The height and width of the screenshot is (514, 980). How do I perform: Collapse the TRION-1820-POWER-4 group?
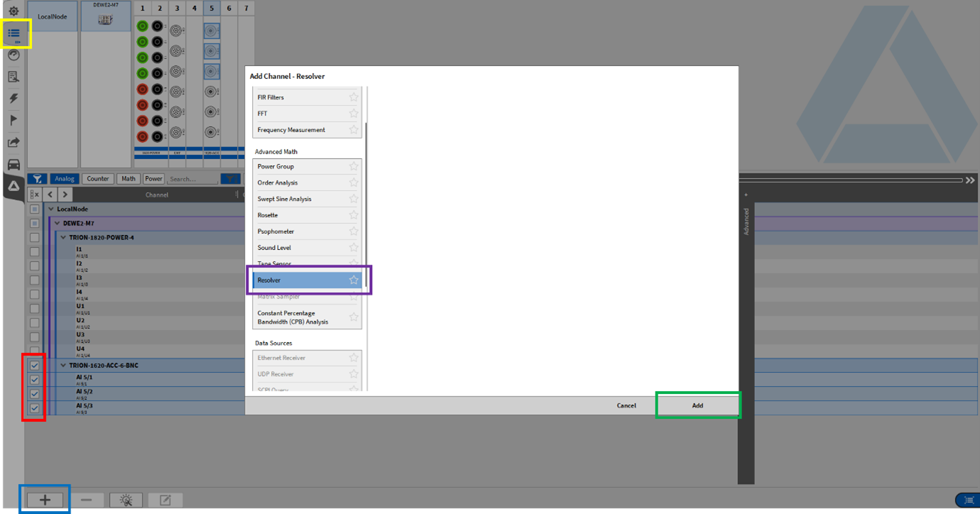63,238
